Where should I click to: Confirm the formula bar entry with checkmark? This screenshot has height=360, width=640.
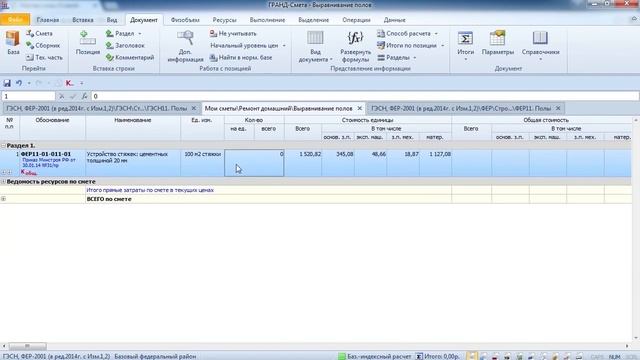point(73,96)
